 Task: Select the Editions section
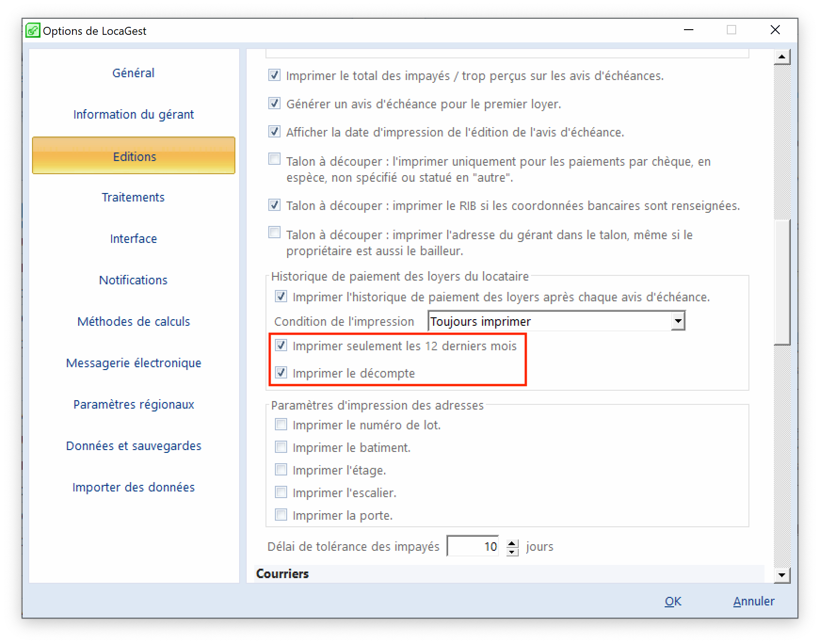(x=134, y=155)
